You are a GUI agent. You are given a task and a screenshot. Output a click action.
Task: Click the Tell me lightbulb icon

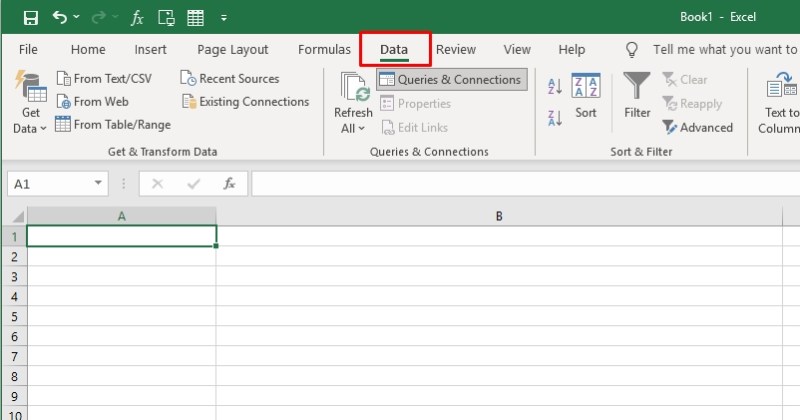632,50
